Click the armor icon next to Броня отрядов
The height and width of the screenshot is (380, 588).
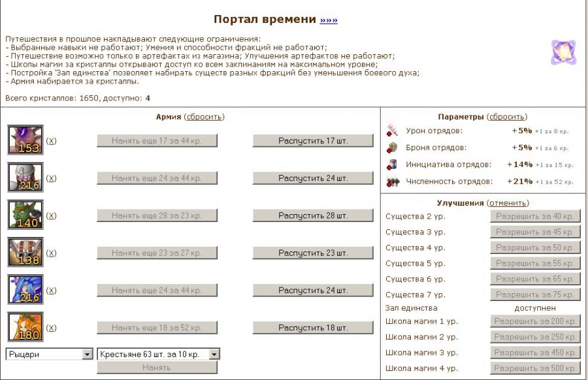click(x=392, y=147)
